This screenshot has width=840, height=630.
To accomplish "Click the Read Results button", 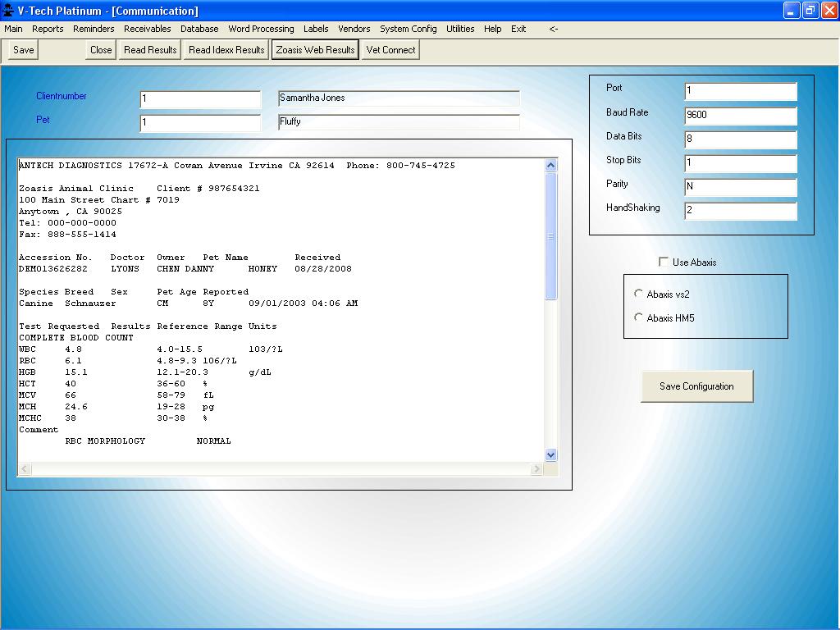I will 150,50.
